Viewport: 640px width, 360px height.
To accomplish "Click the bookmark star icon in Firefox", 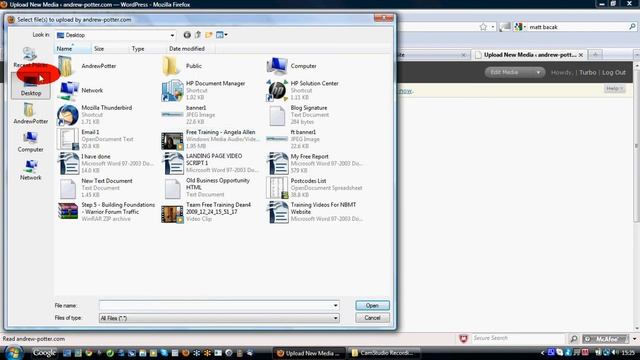I will tap(483, 27).
